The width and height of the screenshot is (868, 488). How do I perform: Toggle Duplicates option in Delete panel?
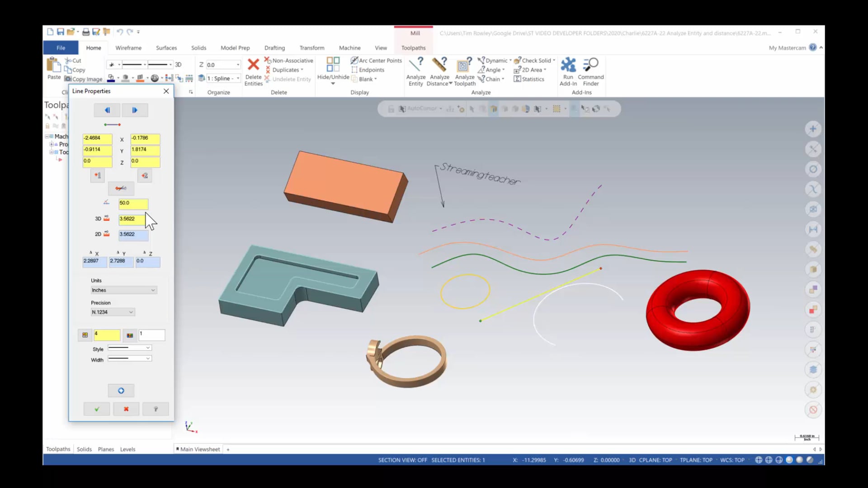pos(285,70)
